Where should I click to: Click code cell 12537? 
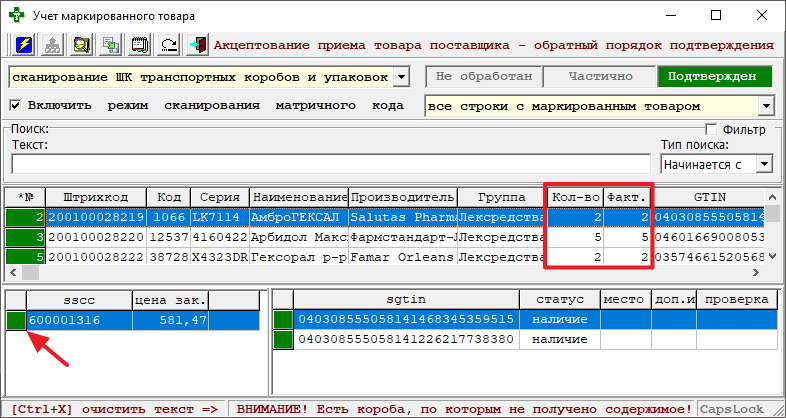pyautogui.click(x=168, y=237)
